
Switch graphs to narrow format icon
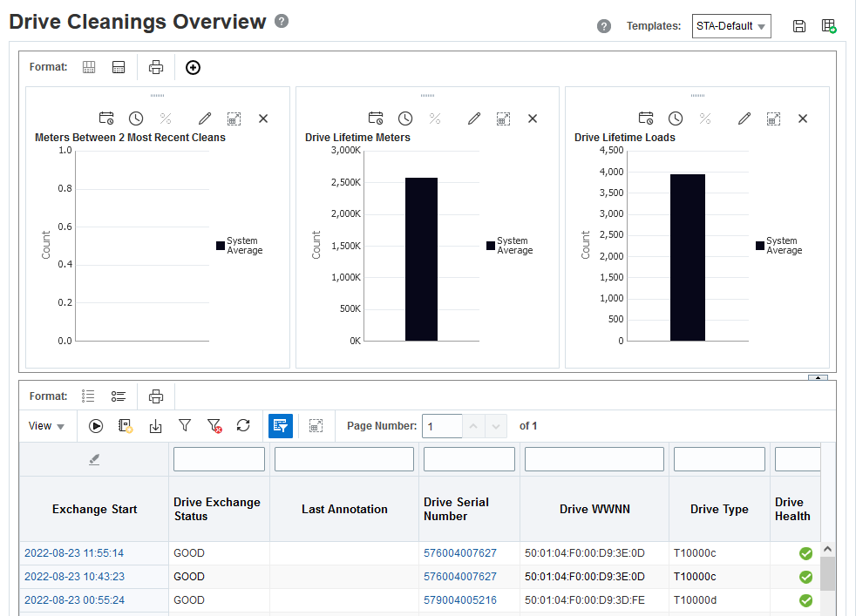point(119,67)
